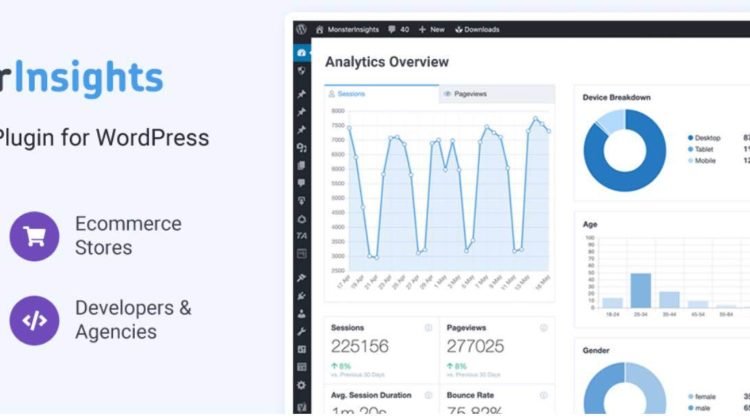Click the Mobile legend color dot
Screen dimensions: 750x420
pyautogui.click(x=690, y=161)
